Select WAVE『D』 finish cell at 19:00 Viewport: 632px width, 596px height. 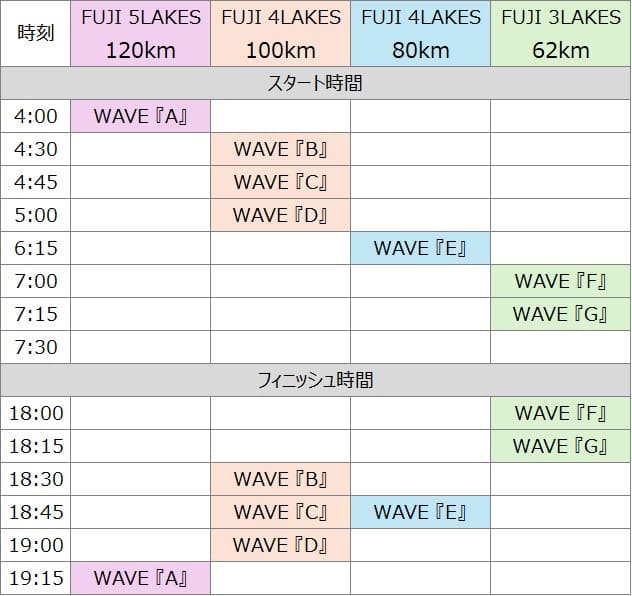[x=281, y=545]
